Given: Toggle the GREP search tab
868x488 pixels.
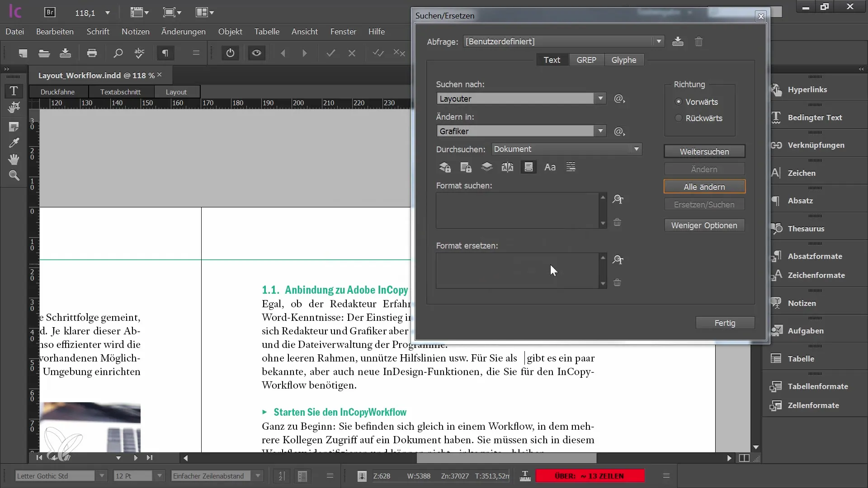Looking at the screenshot, I should [x=587, y=60].
